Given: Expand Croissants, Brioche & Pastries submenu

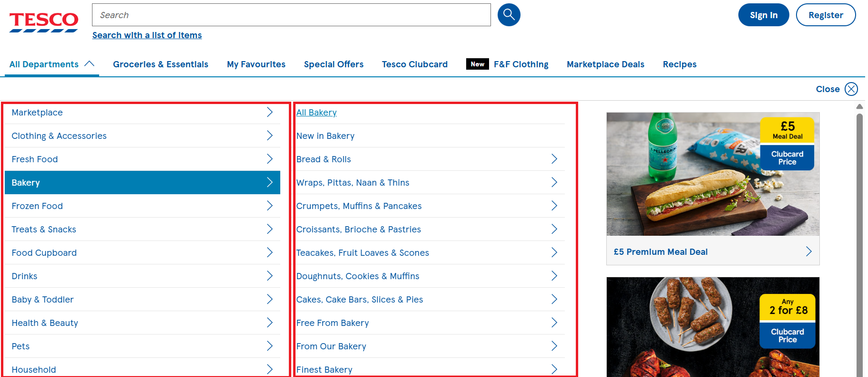Looking at the screenshot, I should click(x=554, y=229).
